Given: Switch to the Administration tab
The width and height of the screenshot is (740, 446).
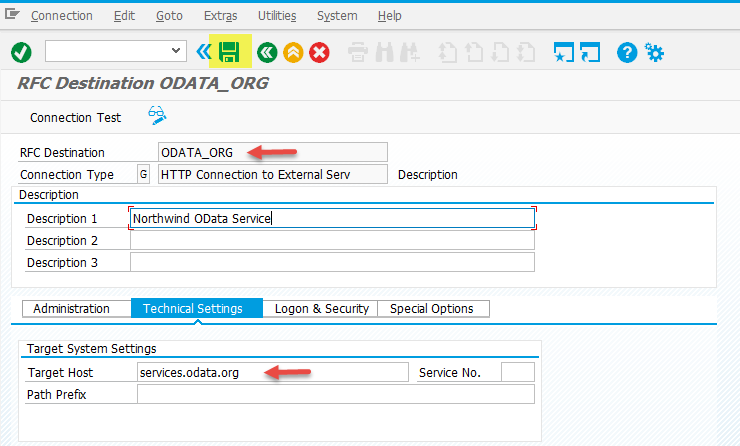Looking at the screenshot, I should pos(70,309).
